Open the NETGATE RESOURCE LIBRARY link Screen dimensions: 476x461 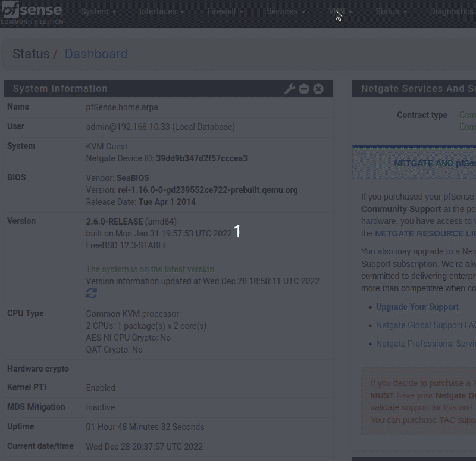click(425, 233)
